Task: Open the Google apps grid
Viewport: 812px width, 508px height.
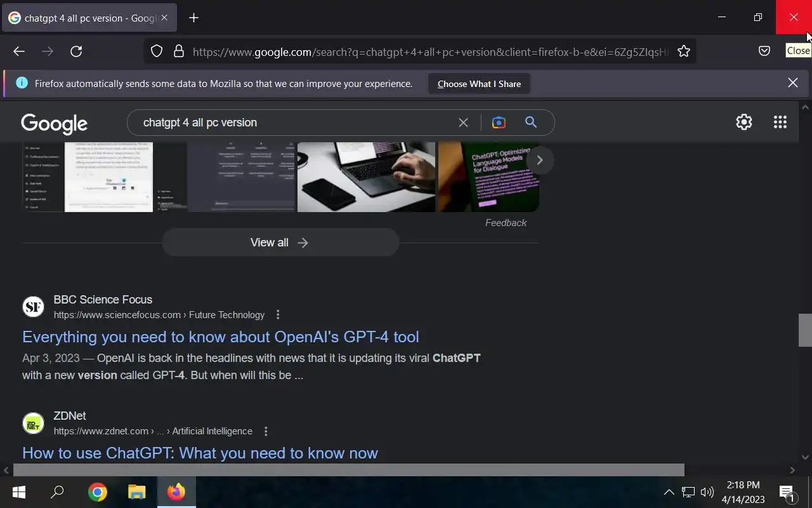Action: click(780, 122)
